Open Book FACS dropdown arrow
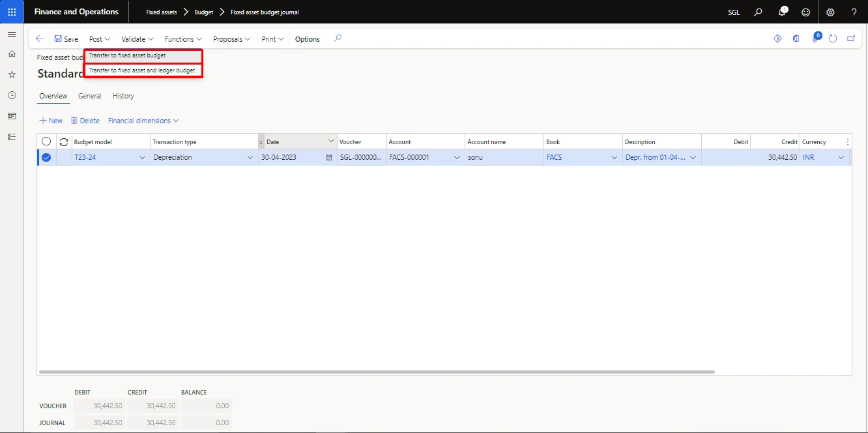The width and height of the screenshot is (868, 433). (615, 157)
